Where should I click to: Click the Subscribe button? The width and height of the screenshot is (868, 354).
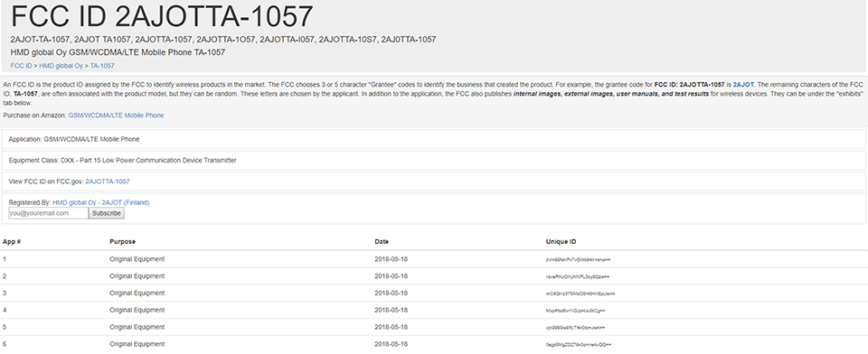click(x=107, y=213)
